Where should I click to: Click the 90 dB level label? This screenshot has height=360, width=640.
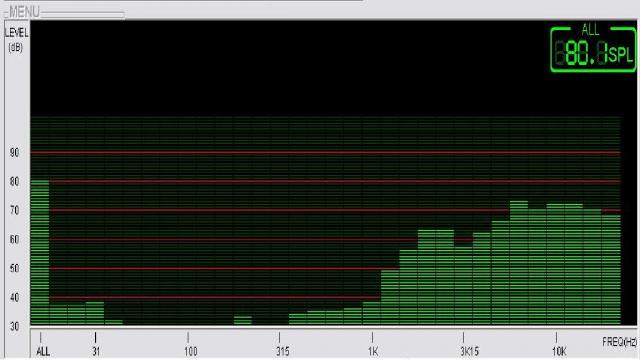pos(14,153)
